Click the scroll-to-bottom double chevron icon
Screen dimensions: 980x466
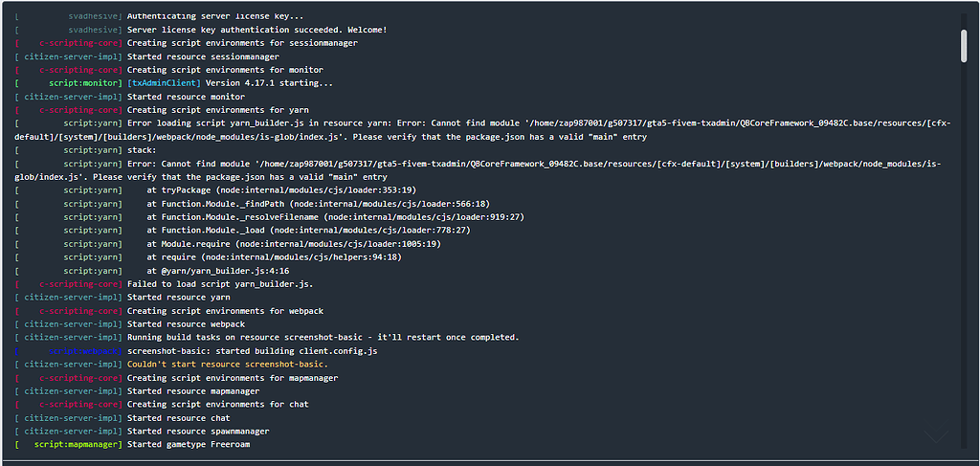(x=935, y=435)
